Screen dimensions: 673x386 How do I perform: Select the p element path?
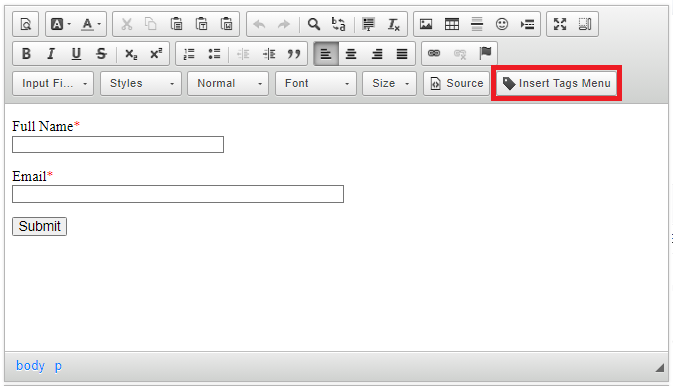[x=58, y=366]
